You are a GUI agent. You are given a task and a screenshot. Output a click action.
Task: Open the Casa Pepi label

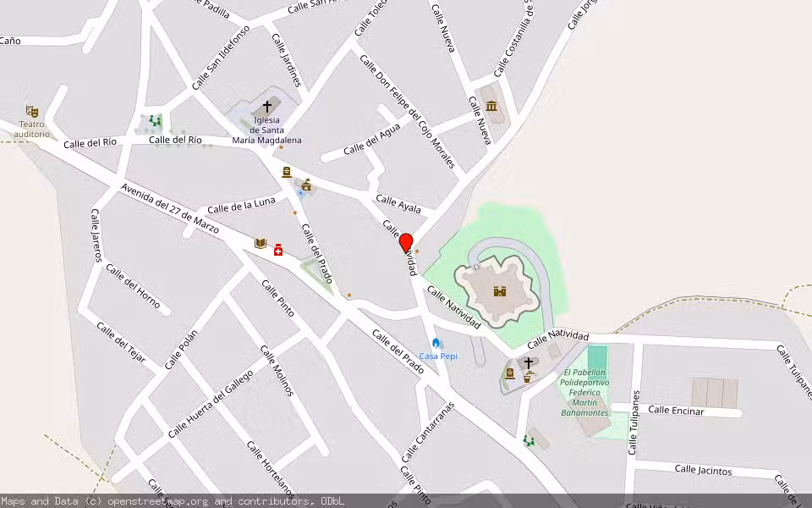pos(438,356)
